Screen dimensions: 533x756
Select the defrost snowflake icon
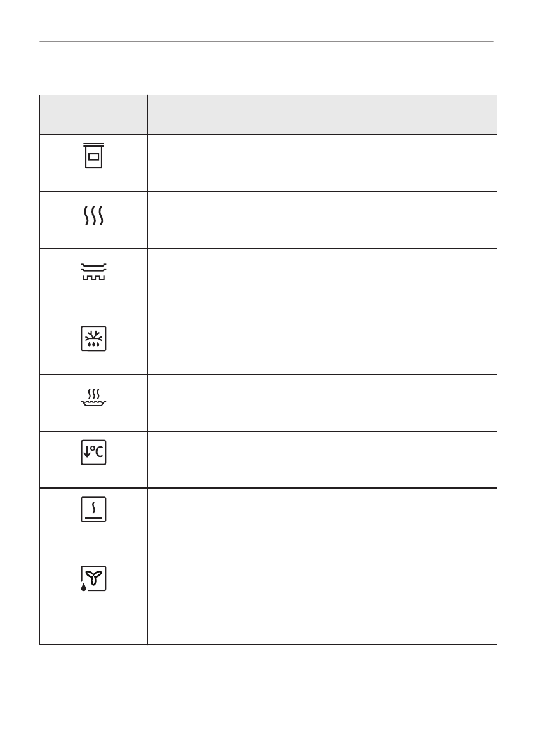pos(94,338)
